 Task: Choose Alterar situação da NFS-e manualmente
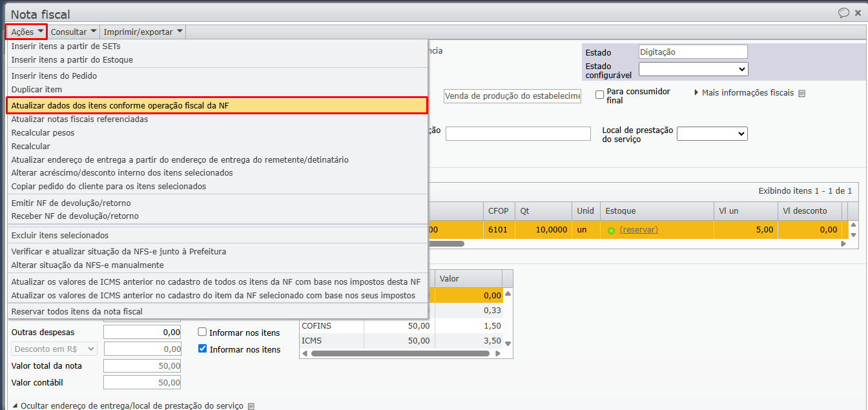pyautogui.click(x=218, y=265)
